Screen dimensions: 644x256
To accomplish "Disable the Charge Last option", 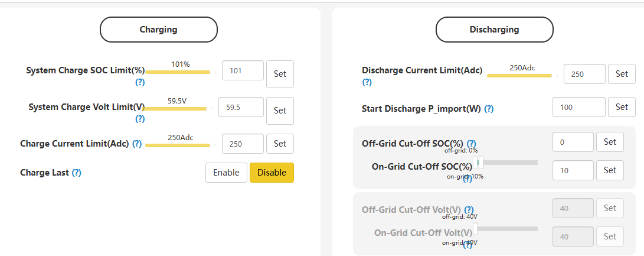I will (272, 173).
